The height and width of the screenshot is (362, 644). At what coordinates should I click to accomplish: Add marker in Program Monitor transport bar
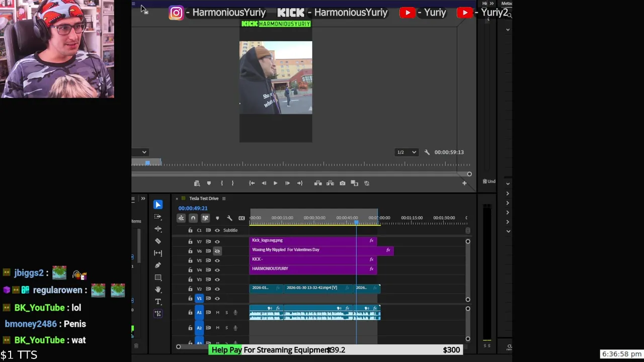(x=209, y=183)
